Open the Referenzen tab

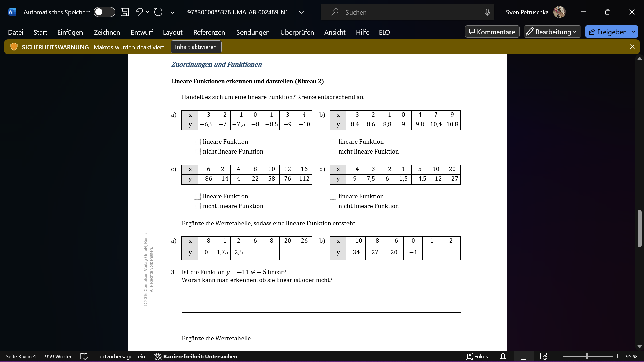point(209,32)
